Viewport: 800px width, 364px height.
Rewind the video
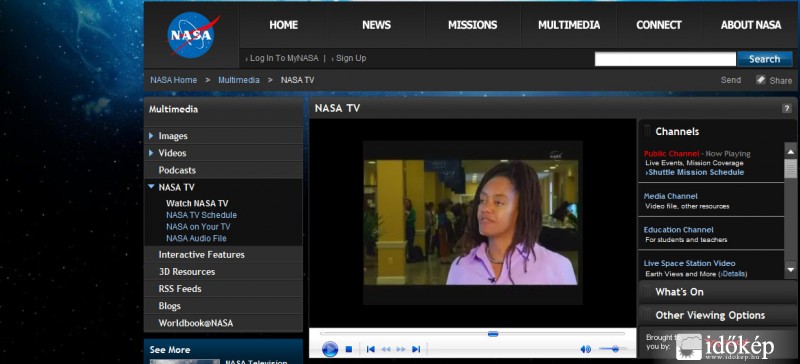point(386,349)
